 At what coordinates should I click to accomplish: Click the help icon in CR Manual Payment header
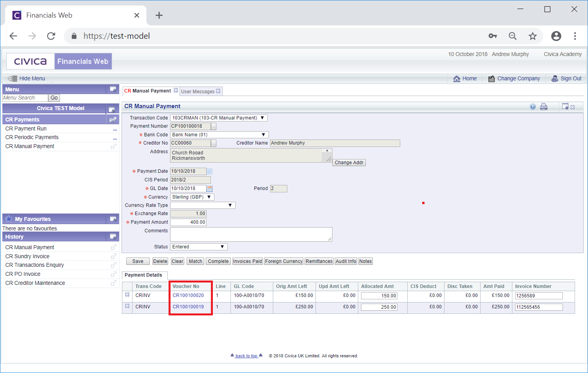pyautogui.click(x=533, y=107)
